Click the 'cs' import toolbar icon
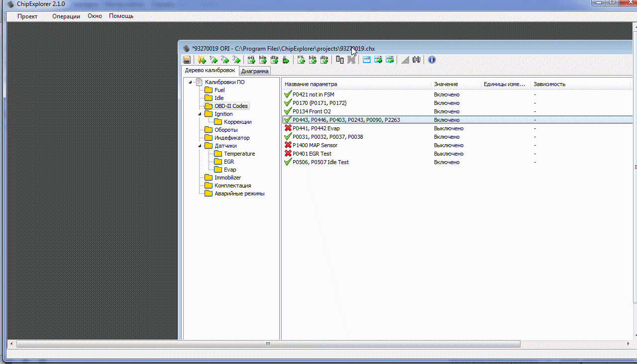 [301, 60]
